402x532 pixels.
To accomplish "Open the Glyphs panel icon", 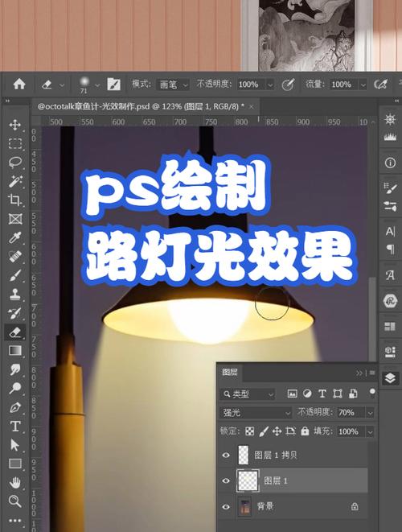I will (390, 274).
